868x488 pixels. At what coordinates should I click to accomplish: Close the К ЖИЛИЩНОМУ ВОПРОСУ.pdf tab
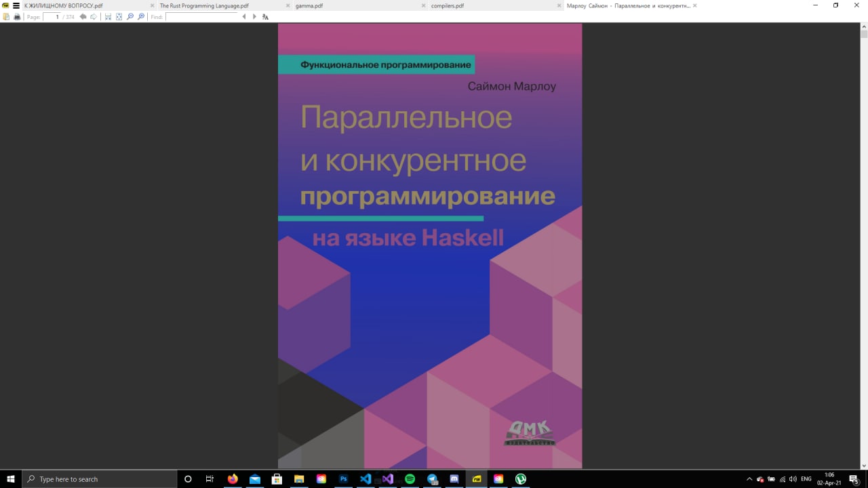point(153,5)
